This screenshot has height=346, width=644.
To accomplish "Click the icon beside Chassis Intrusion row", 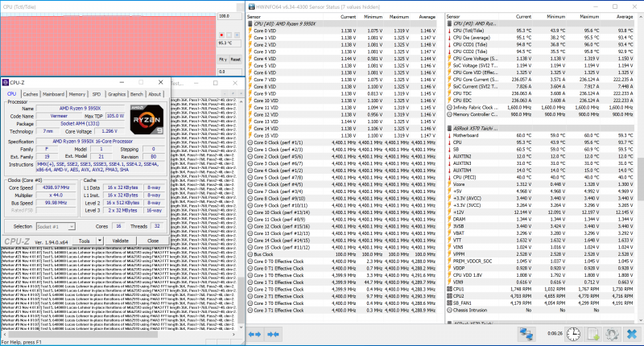I will pos(449,311).
